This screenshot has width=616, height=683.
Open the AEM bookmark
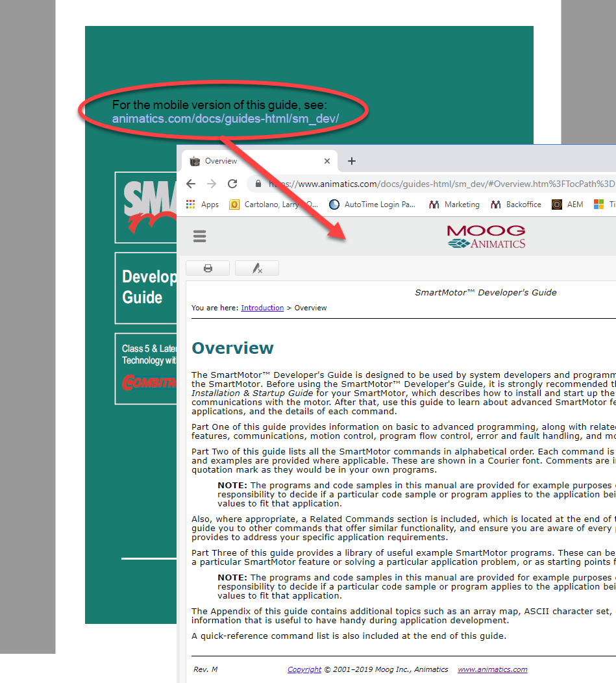point(568,205)
